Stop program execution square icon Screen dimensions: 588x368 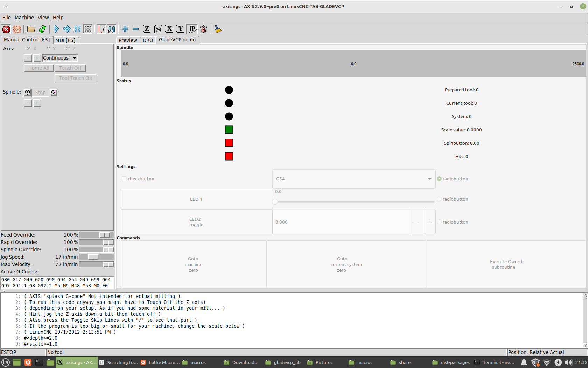pos(88,29)
